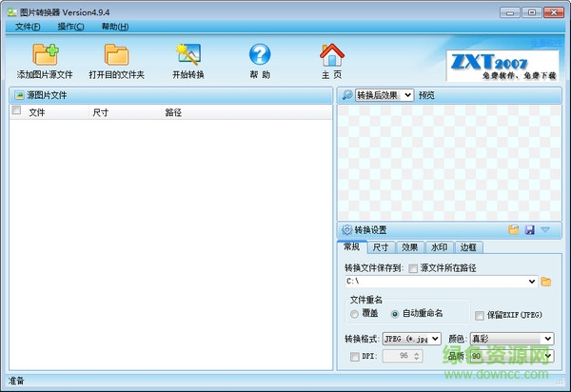Click the 打开目的文件夹 (open destination folder) icon
This screenshot has height=392, width=571.
click(116, 55)
